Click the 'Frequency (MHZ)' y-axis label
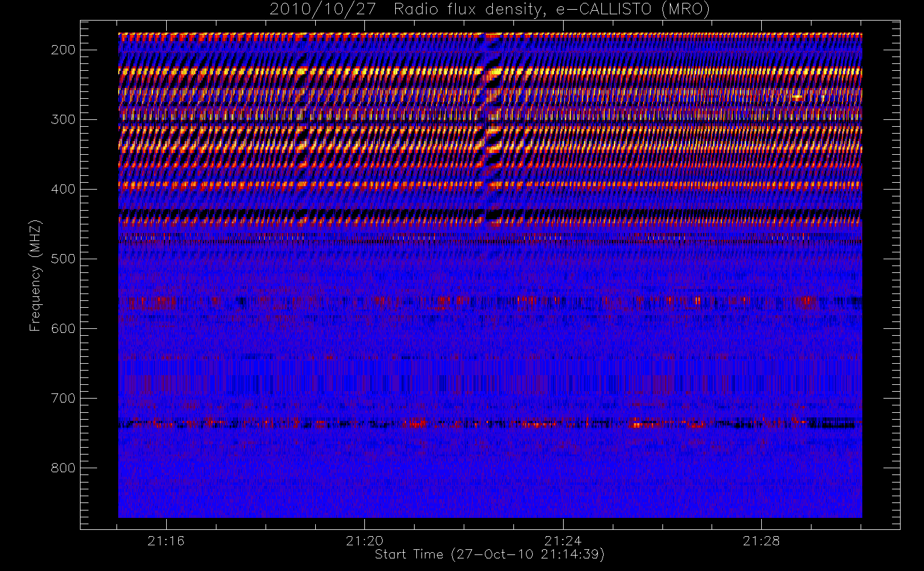The image size is (924, 571). pos(35,275)
